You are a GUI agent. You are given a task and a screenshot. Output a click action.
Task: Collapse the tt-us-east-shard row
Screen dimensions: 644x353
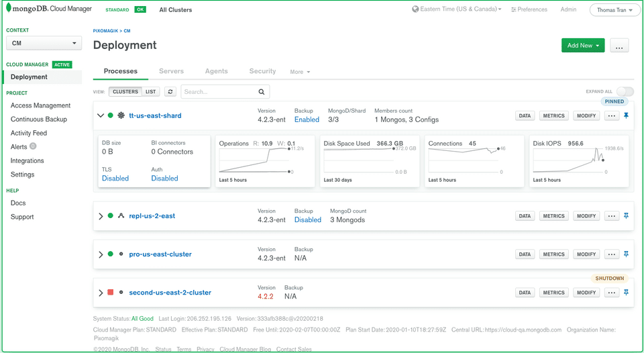coord(101,115)
